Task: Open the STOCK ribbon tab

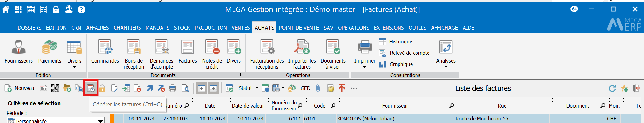Action: pyautogui.click(x=182, y=28)
